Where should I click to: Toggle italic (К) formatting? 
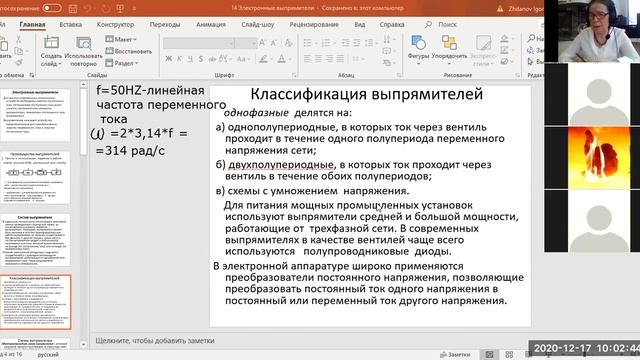[x=179, y=59]
